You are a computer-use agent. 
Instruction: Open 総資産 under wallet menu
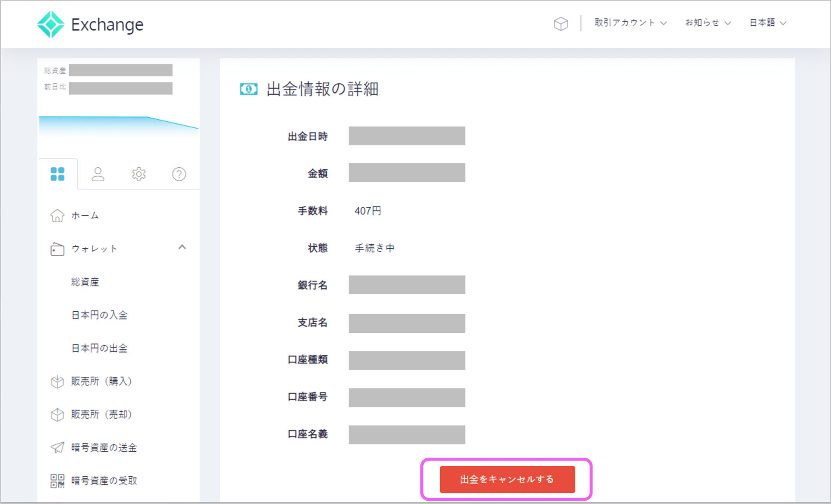point(85,282)
